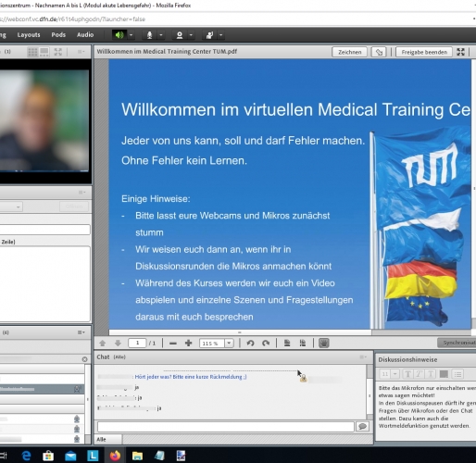The height and width of the screenshot is (463, 476).
Task: Switch video pod to filmstrip view
Action: 44,52
